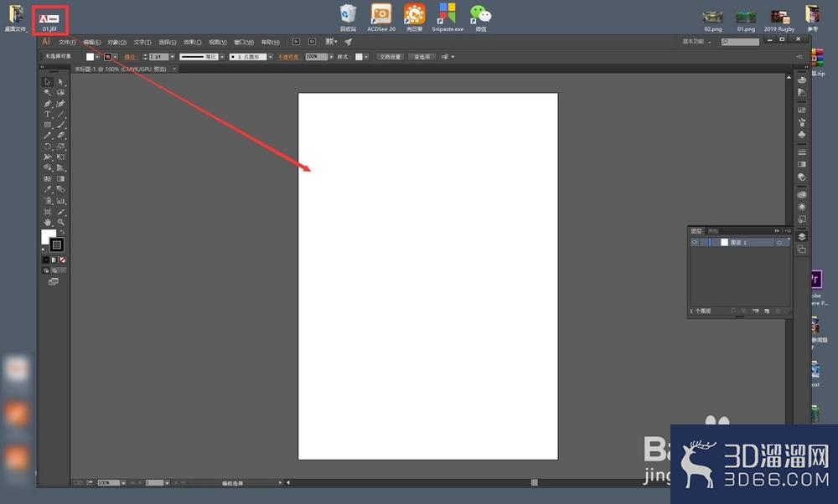Expand the stroke weight 1 pt dropdown

172,57
